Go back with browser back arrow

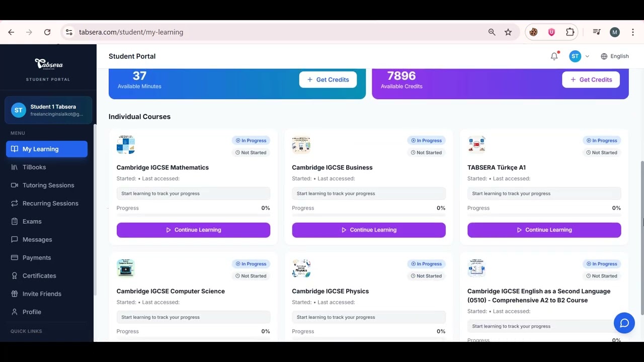11,32
